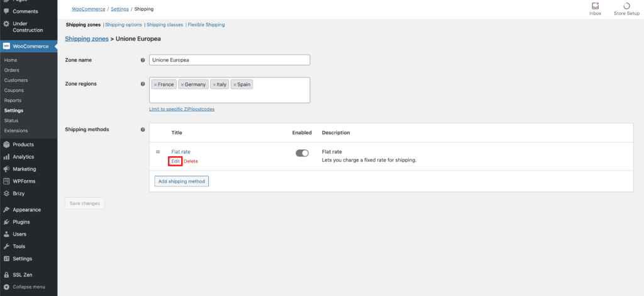Click the Enabled column header

point(302,133)
